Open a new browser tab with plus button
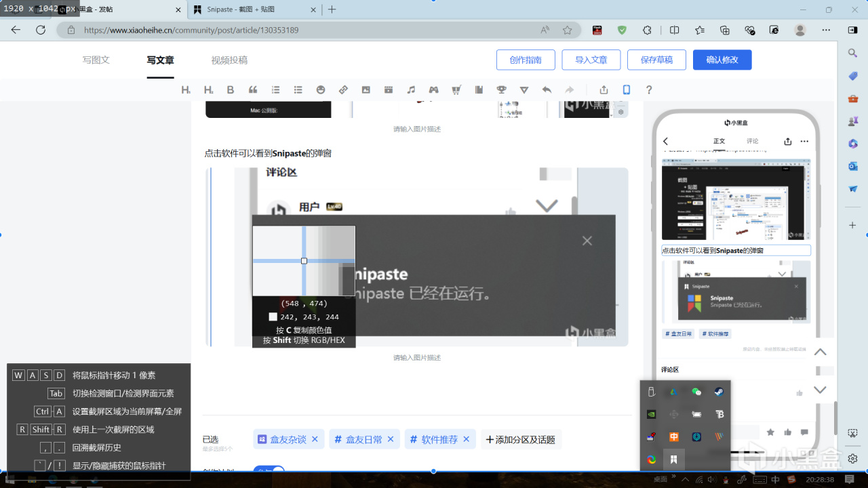The image size is (868, 488). 332,9
